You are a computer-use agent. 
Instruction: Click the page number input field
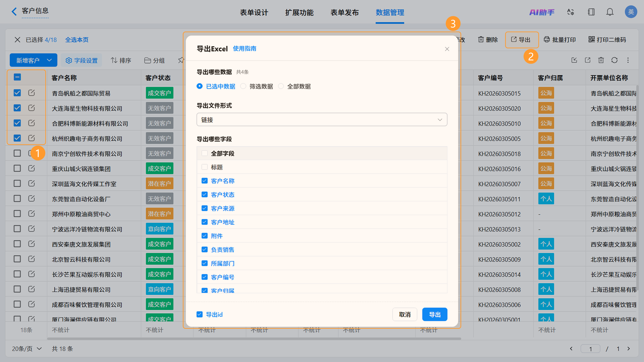590,349
